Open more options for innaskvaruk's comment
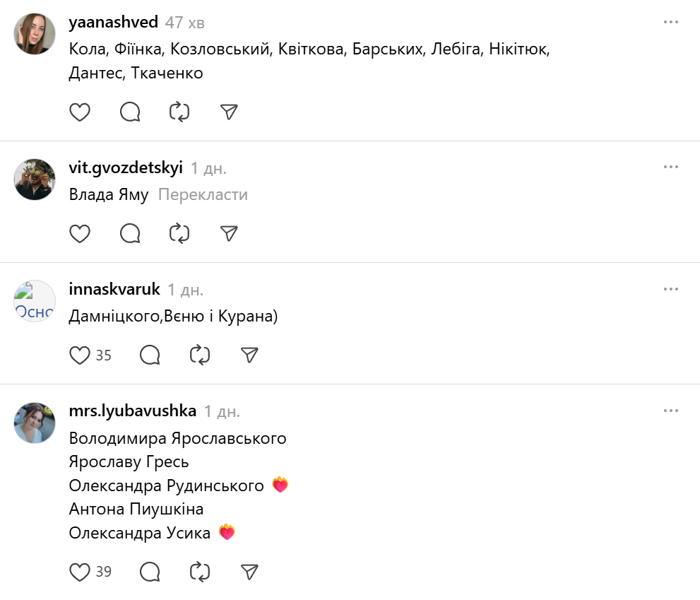This screenshot has height=600, width=700. pyautogui.click(x=670, y=289)
